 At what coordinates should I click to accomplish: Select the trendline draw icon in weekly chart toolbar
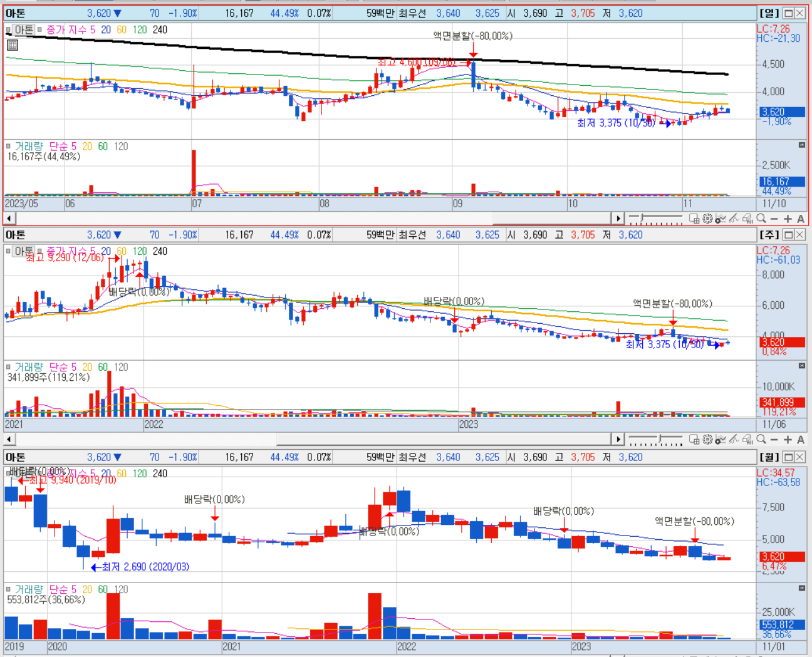(x=734, y=440)
